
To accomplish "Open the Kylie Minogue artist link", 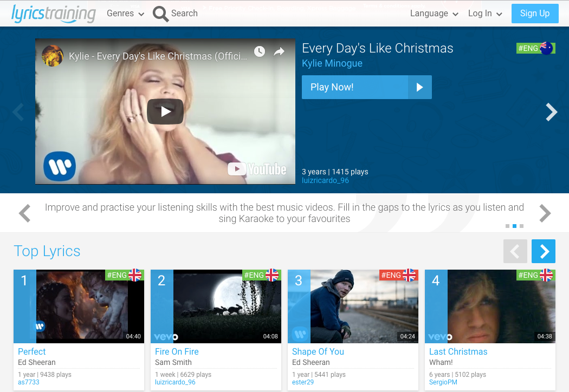I will coord(332,63).
